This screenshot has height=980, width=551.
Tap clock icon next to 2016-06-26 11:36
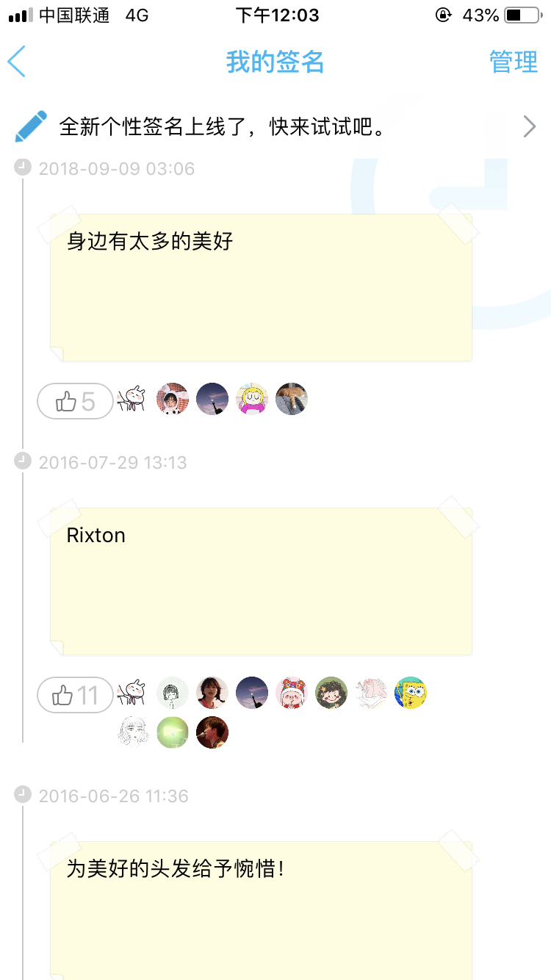tap(24, 795)
